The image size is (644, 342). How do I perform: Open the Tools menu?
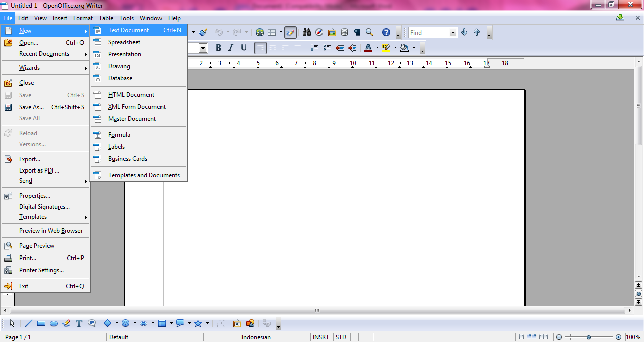(x=126, y=18)
